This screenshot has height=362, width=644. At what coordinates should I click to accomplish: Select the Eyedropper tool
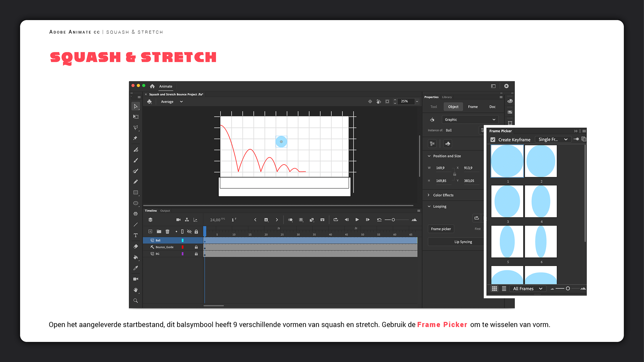136,268
